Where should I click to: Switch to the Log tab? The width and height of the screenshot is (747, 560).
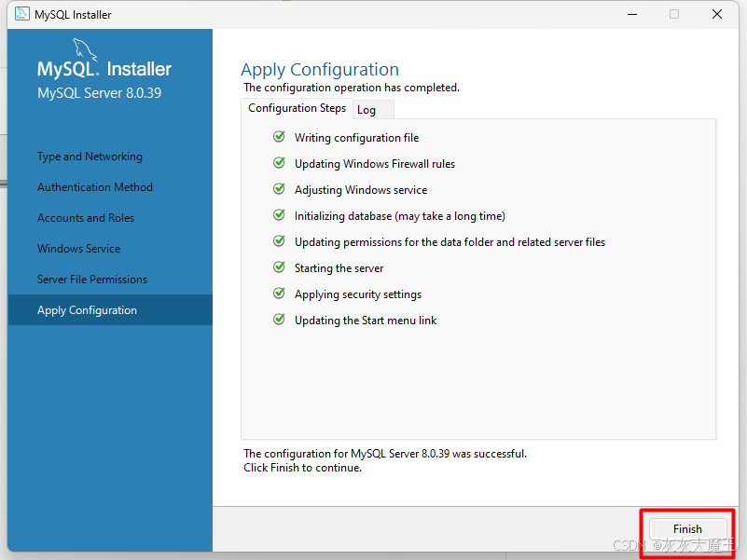[x=373, y=110]
